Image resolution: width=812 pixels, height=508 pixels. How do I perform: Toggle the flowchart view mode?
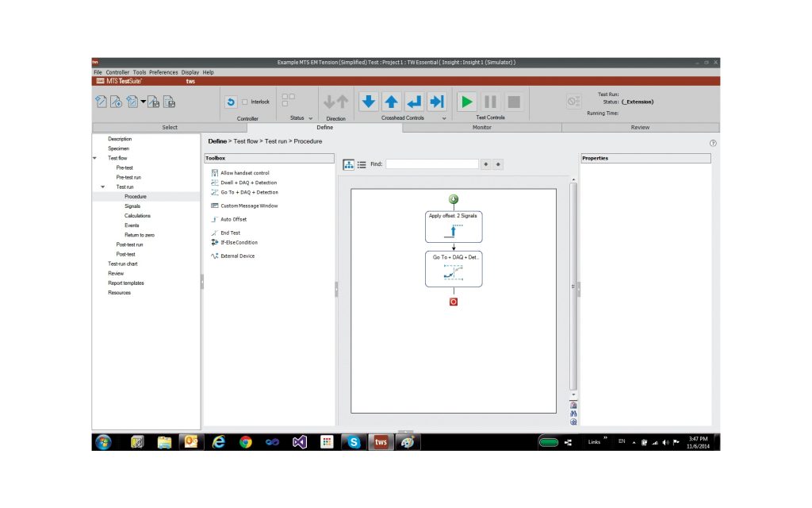[x=347, y=164]
